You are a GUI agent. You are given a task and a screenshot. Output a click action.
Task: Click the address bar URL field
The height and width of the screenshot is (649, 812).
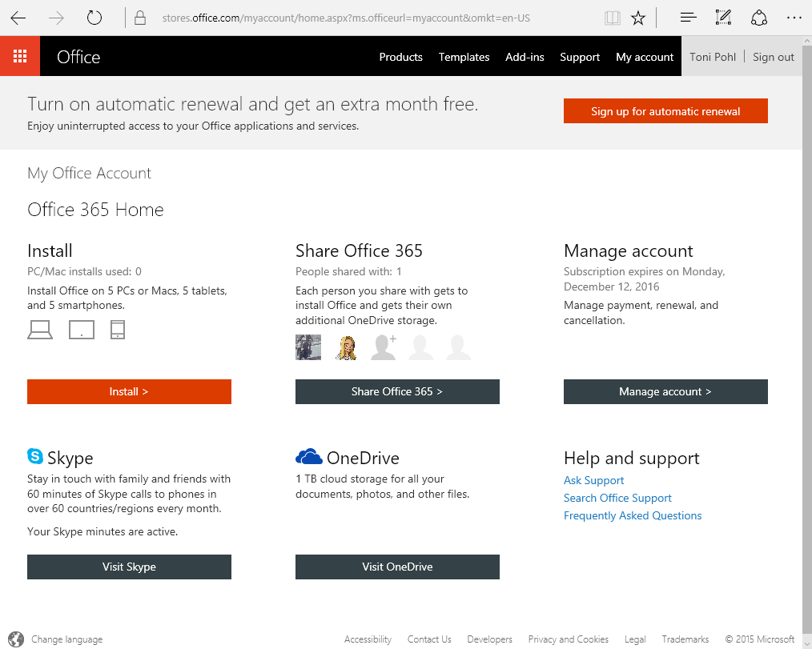tap(360, 18)
